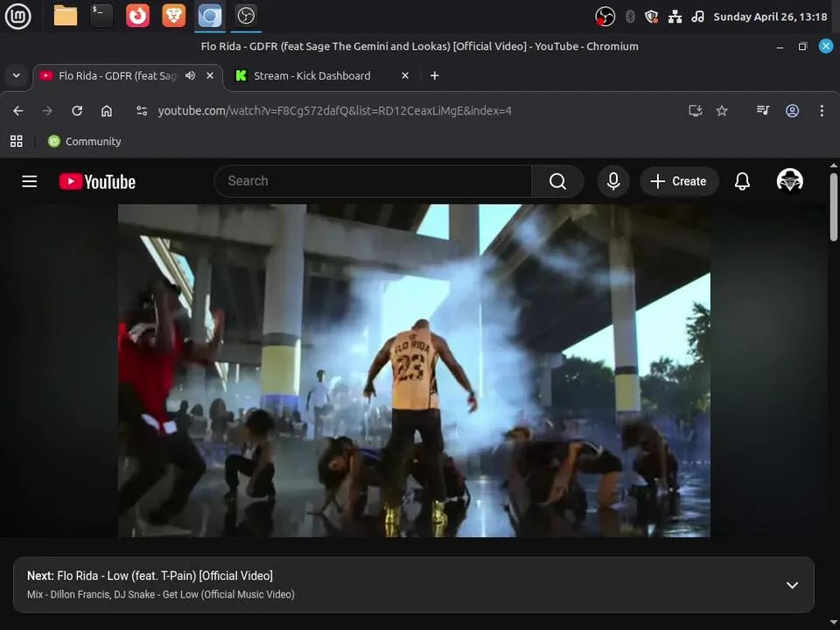Screen dimensions: 840x630
Task: Open the apps grid in the bookmarks bar
Action: (x=17, y=142)
